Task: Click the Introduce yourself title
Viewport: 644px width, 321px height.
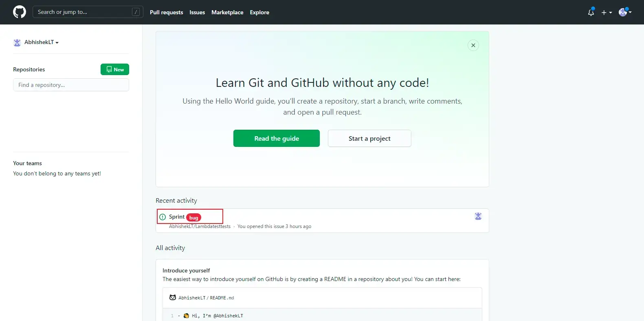Action: click(186, 270)
